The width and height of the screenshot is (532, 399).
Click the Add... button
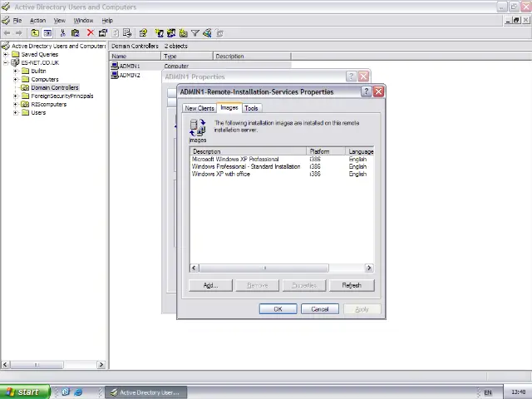(210, 285)
